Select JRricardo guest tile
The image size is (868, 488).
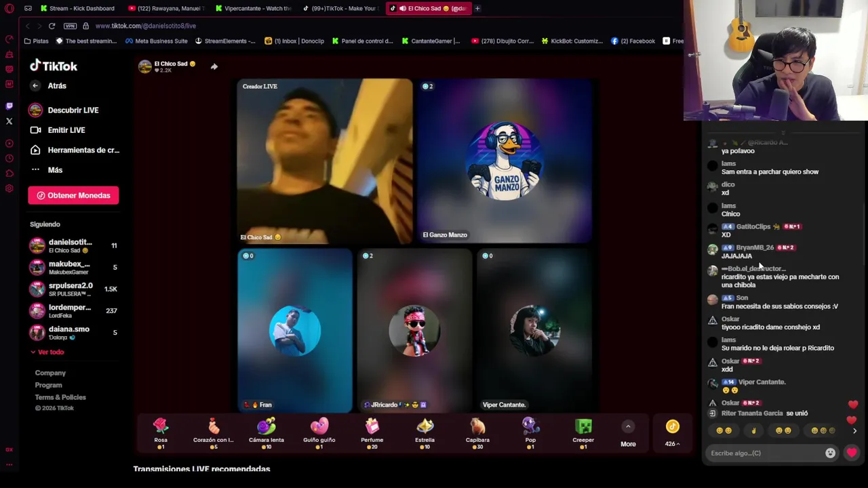[x=414, y=330]
